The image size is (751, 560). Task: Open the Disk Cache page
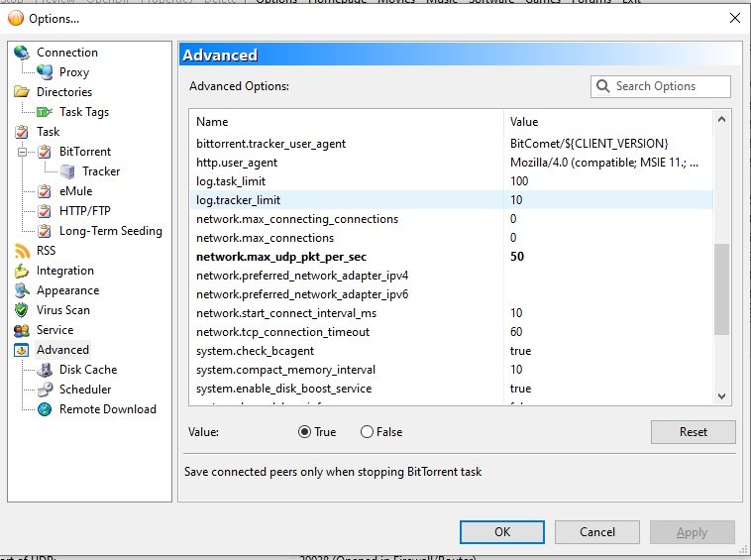click(x=88, y=370)
